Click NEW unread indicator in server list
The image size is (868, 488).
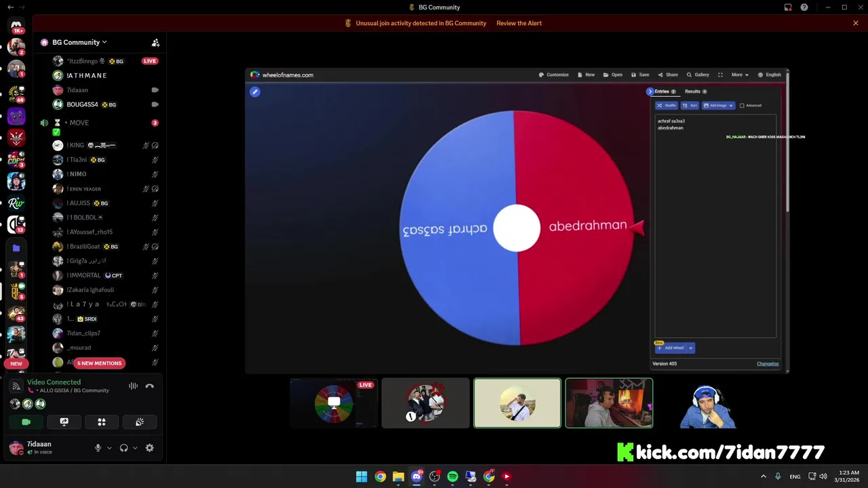point(16,363)
